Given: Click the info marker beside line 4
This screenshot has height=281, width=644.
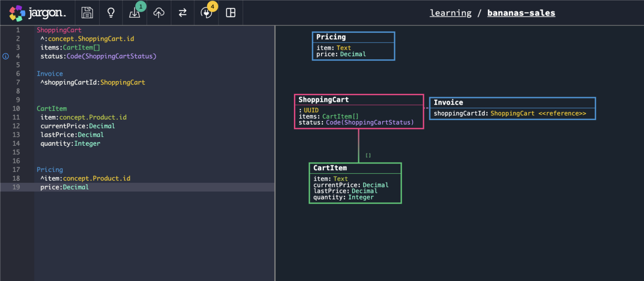Looking at the screenshot, I should click(6, 56).
